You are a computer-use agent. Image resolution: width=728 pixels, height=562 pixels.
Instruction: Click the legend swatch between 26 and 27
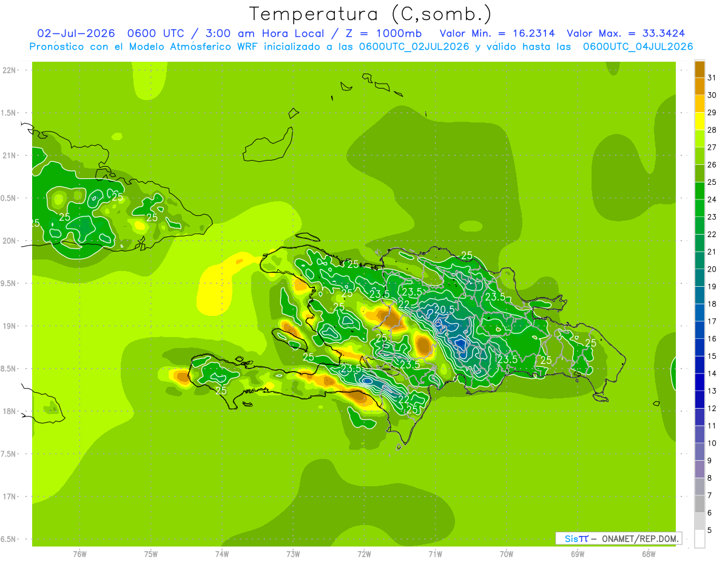699,156
